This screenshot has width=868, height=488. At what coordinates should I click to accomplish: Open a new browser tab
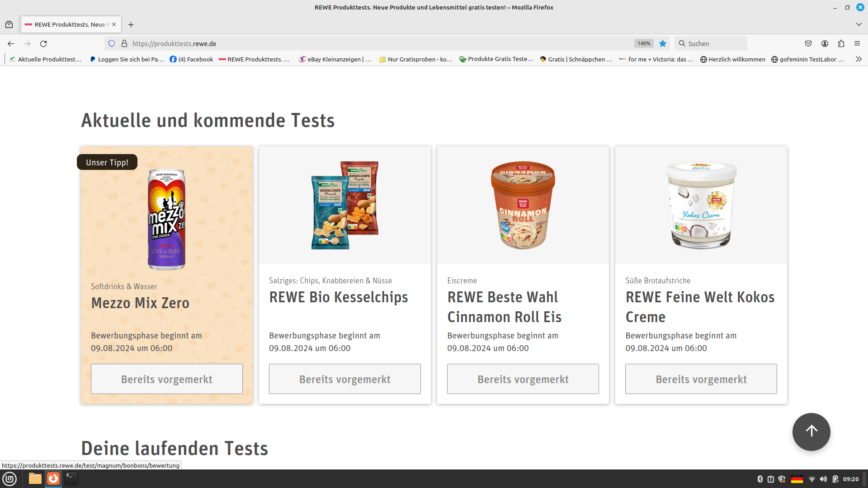[x=131, y=24]
